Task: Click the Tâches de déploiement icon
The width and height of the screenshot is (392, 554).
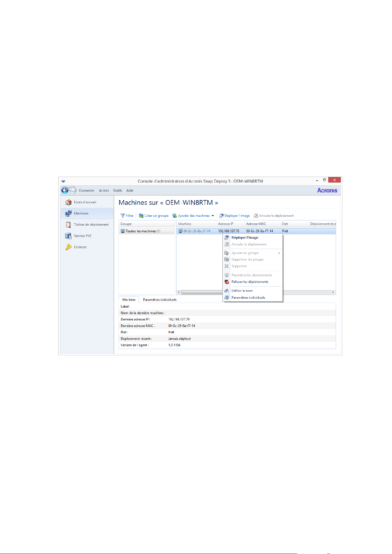Action: coord(68,225)
